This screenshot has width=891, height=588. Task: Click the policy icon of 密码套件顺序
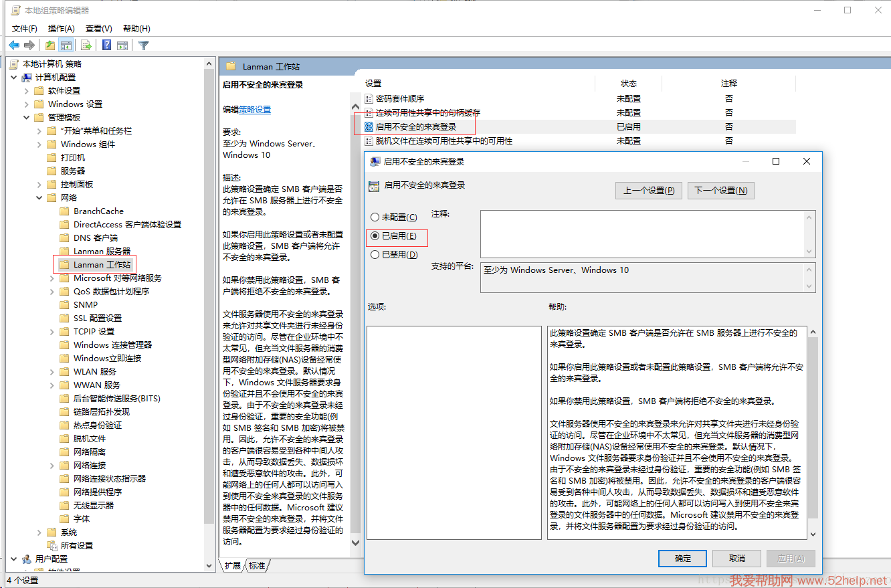pyautogui.click(x=369, y=98)
